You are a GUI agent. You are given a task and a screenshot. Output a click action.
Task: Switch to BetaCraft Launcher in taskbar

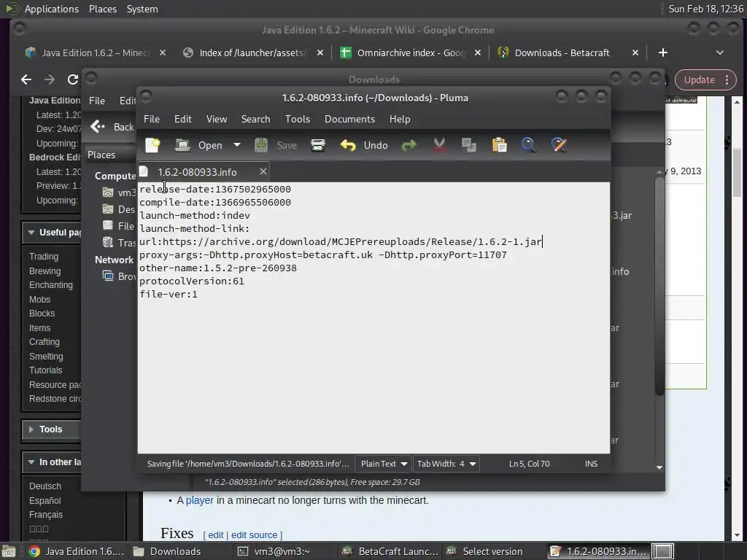click(390, 551)
